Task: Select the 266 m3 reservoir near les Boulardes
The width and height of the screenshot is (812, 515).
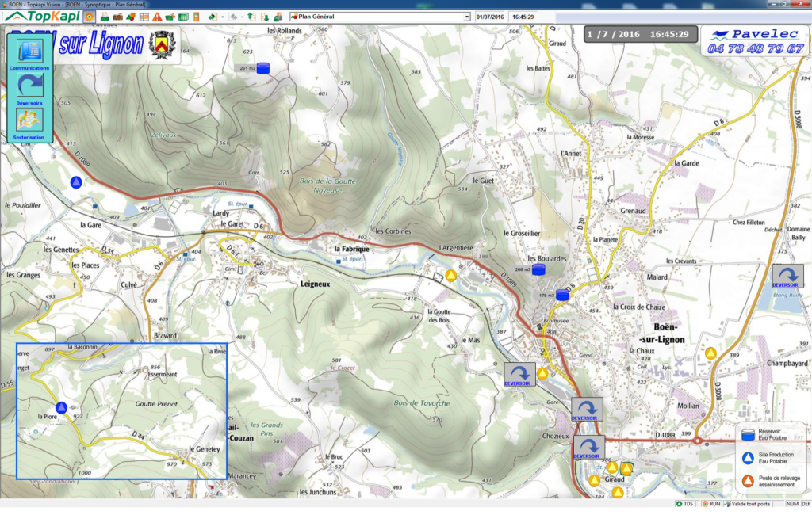Action: pyautogui.click(x=538, y=269)
